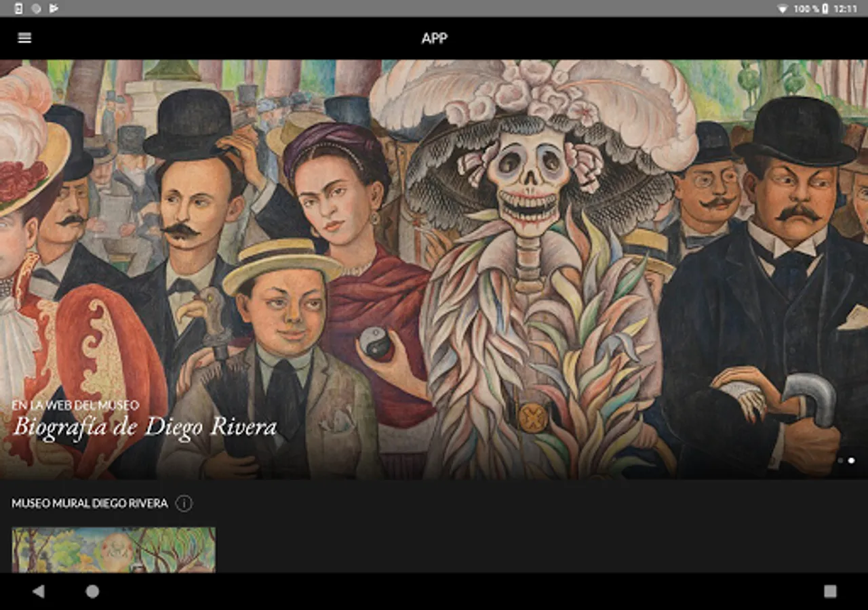Tap the Android home circle button

click(92, 592)
